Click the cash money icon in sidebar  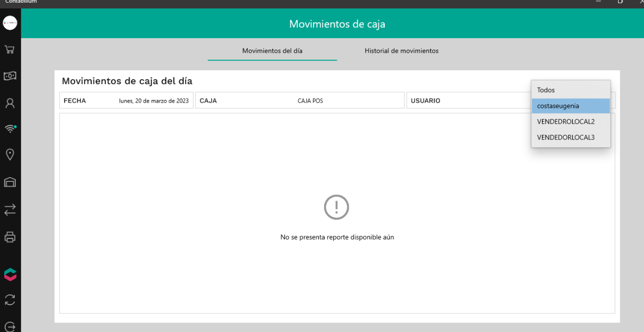10,76
